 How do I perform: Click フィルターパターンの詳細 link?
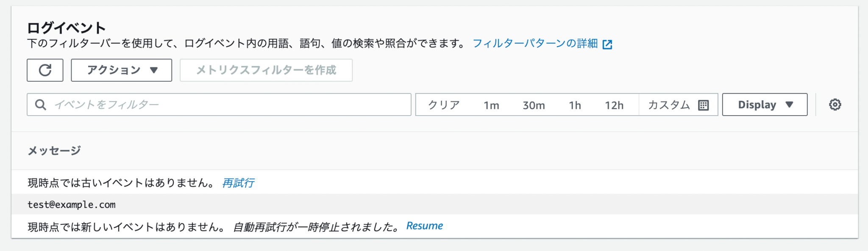point(536,44)
